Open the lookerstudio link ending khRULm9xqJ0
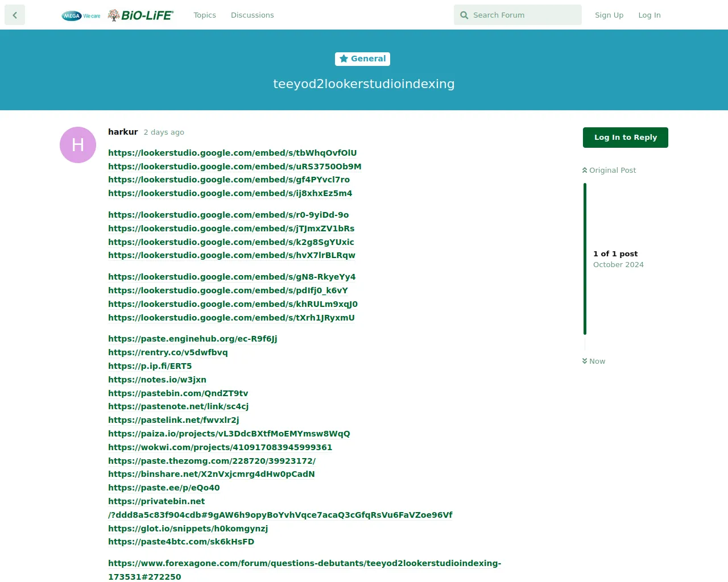 233,304
